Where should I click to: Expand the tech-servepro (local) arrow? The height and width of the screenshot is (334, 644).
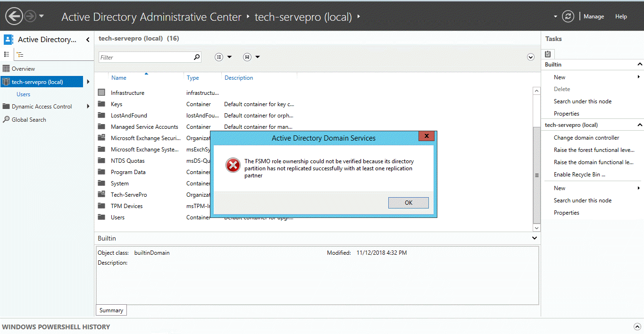click(x=88, y=81)
